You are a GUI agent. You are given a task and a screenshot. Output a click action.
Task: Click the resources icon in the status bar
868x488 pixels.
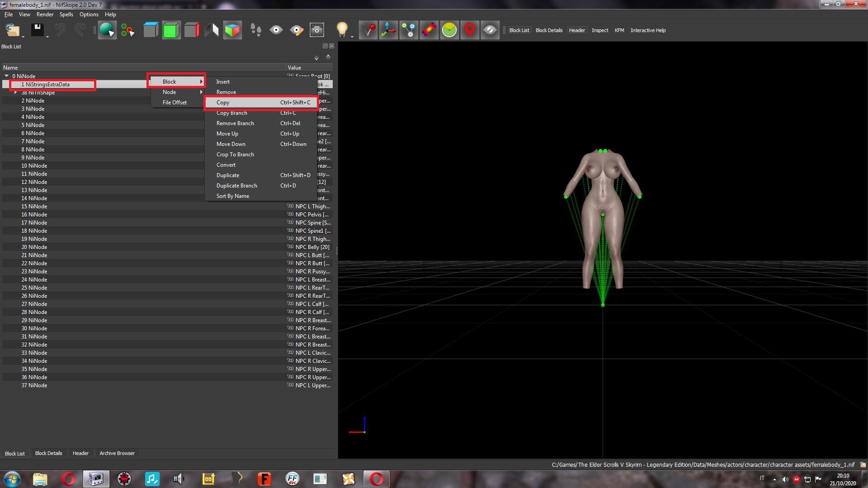pos(863,465)
